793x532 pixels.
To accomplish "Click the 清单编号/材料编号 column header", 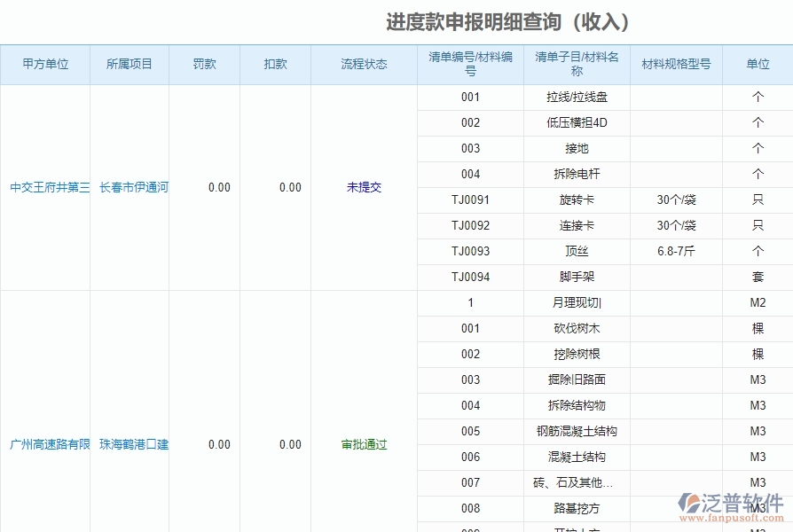I will 467,64.
